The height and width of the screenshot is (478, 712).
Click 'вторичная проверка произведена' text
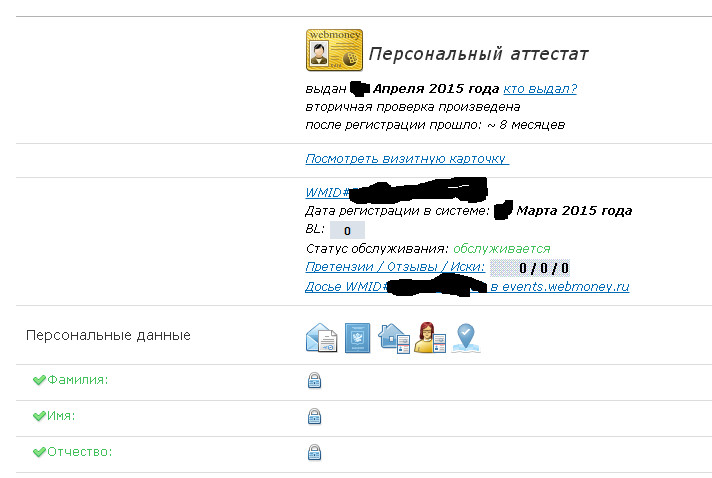coord(413,107)
